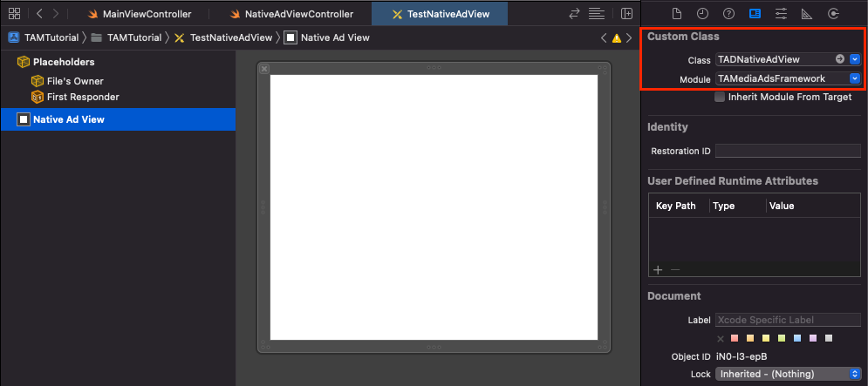Go forward in editor history
The height and width of the screenshot is (386, 868).
click(x=56, y=13)
